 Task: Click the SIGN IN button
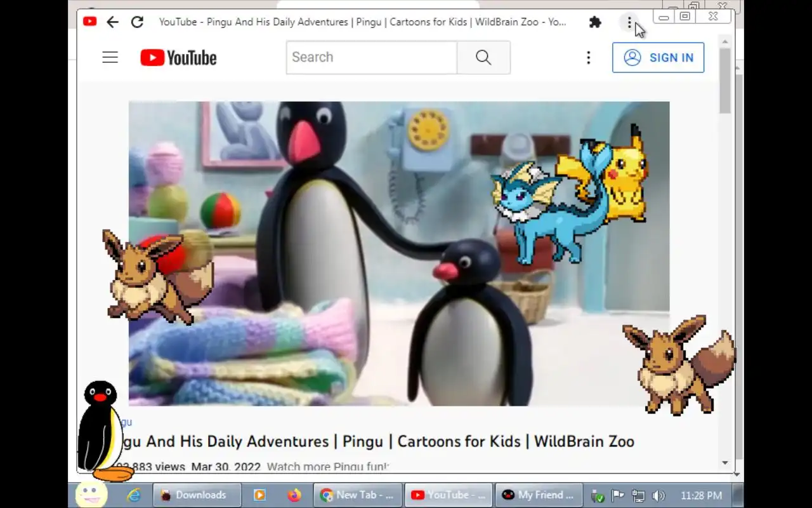[x=658, y=57]
